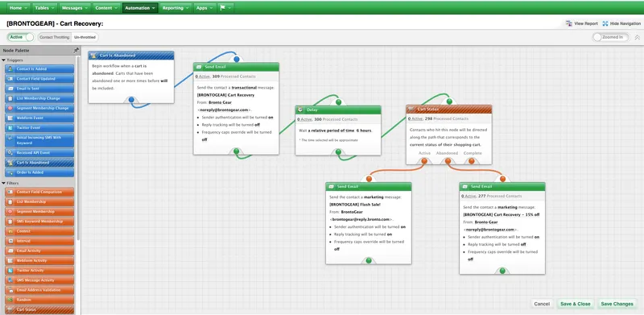The width and height of the screenshot is (644, 315).
Task: Select Flash Sale Send Email node header
Action: (x=369, y=187)
